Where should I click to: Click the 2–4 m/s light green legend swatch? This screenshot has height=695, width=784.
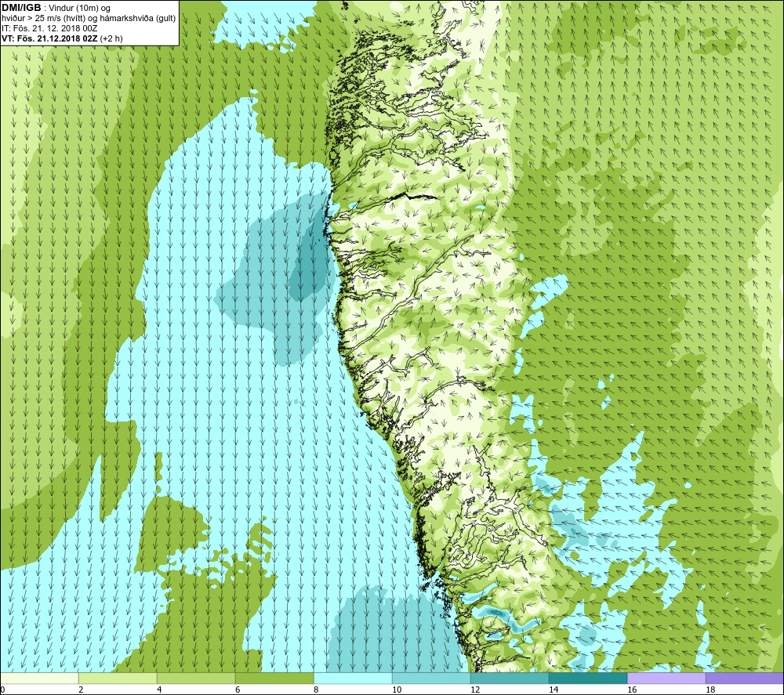click(118, 678)
